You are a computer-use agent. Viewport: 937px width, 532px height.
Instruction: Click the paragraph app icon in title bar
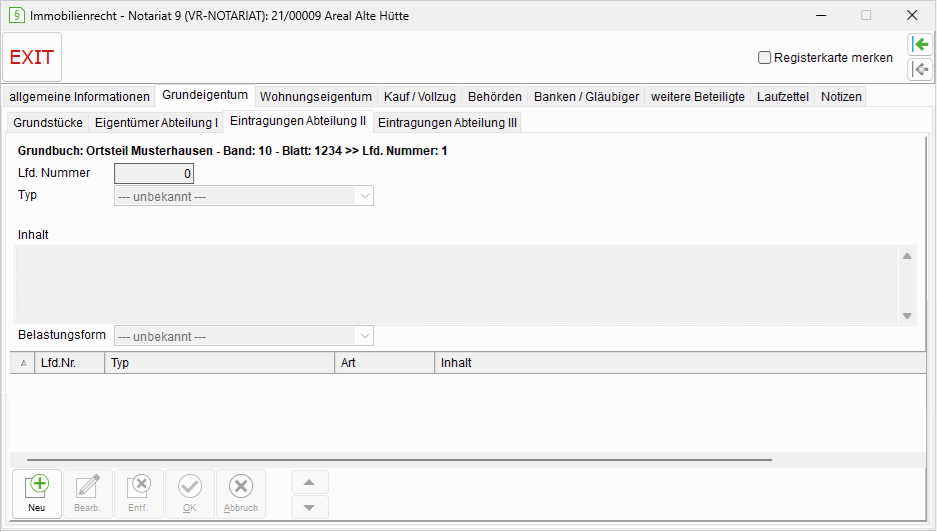17,16
